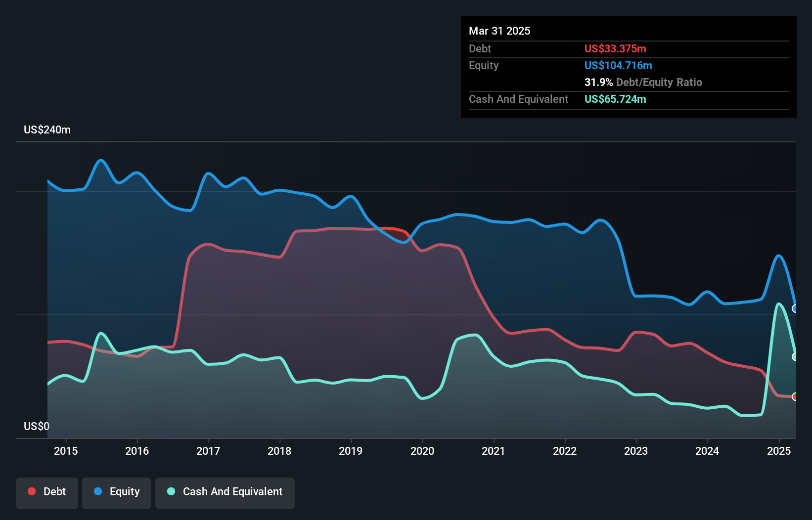812x520 pixels.
Task: Click the Debt row label in tooltip
Action: coord(480,48)
